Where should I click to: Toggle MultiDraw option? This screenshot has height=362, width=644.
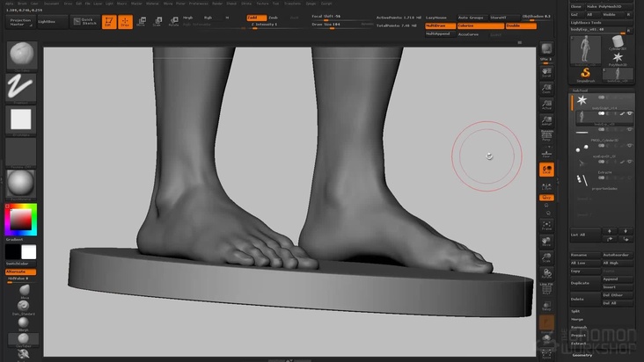[x=440, y=25]
